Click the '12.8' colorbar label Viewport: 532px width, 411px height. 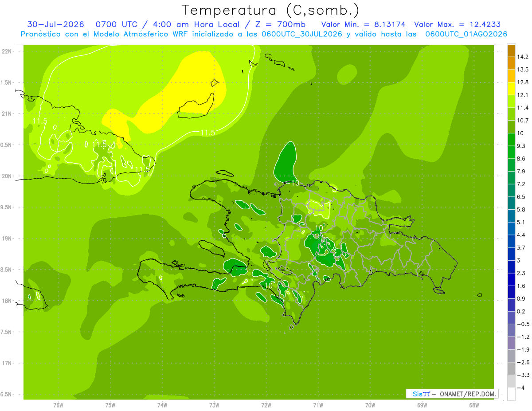coord(522,82)
